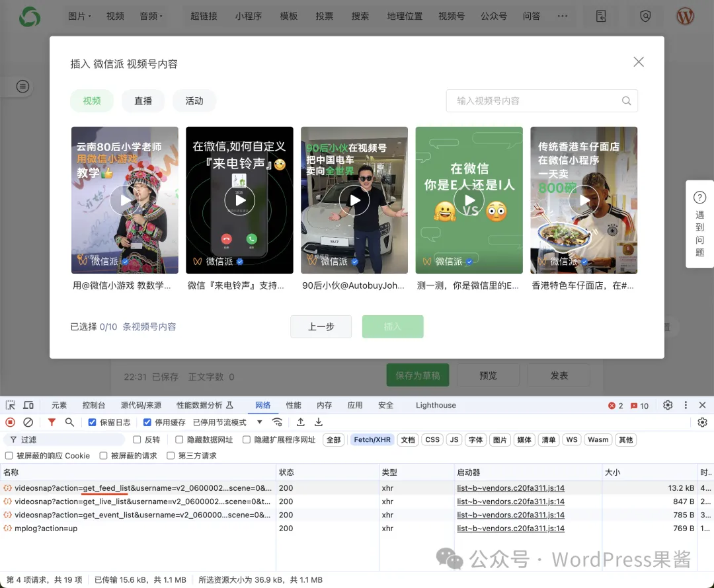Open the throttling mode dropdown
The height and width of the screenshot is (588, 714).
click(x=227, y=422)
